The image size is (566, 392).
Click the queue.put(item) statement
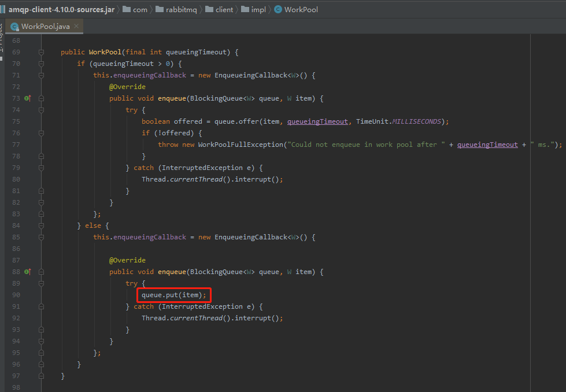pyautogui.click(x=173, y=295)
